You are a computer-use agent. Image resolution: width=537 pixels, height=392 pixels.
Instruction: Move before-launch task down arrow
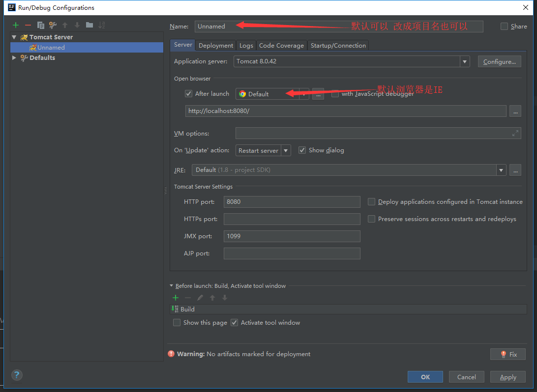pos(225,298)
